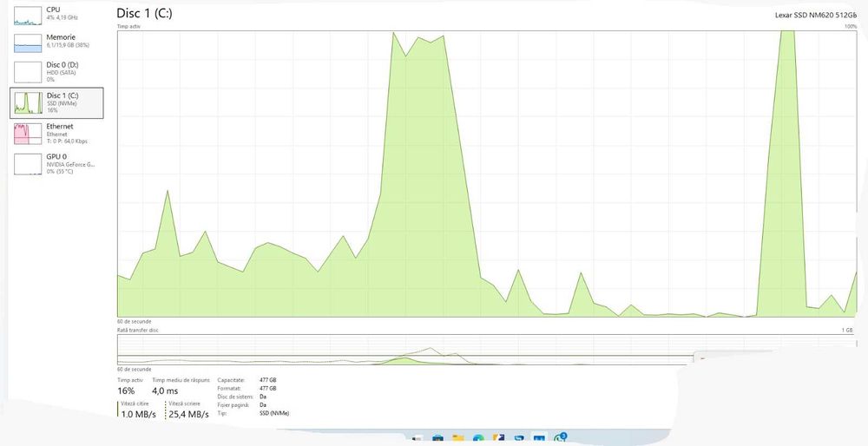Open File Explorer from the taskbar
This screenshot has height=446, width=868.
457,438
